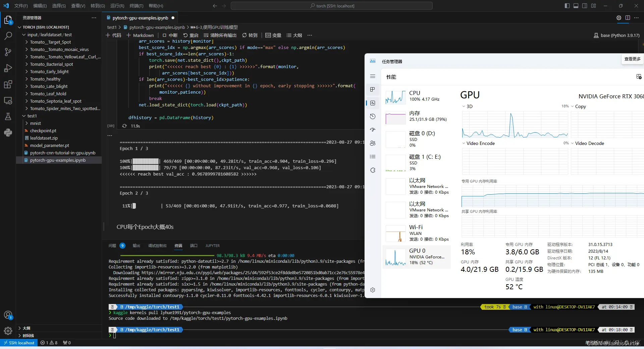Open the Task Manager Processes page
The height and width of the screenshot is (349, 644).
pyautogui.click(x=373, y=90)
